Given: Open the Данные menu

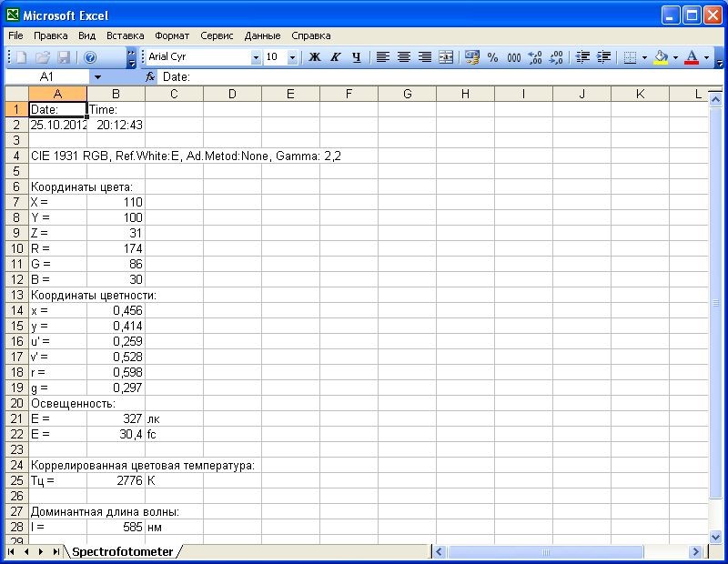Looking at the screenshot, I should [x=262, y=35].
